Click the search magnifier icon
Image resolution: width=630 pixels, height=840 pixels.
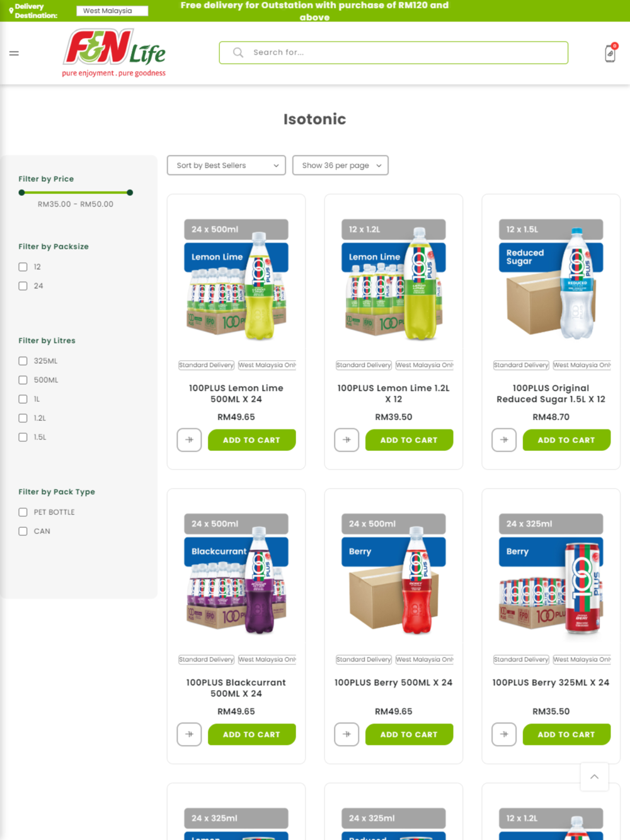(238, 53)
